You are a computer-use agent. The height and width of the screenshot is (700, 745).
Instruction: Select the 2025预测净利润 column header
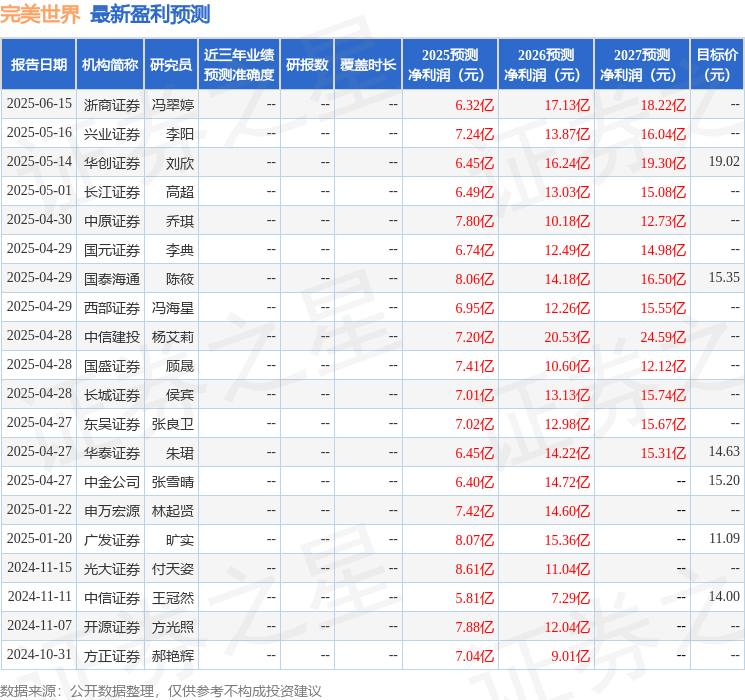pyautogui.click(x=450, y=65)
